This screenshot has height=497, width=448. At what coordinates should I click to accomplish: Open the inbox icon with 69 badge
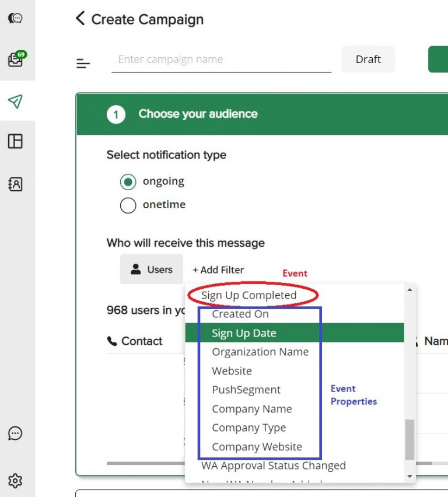16,60
